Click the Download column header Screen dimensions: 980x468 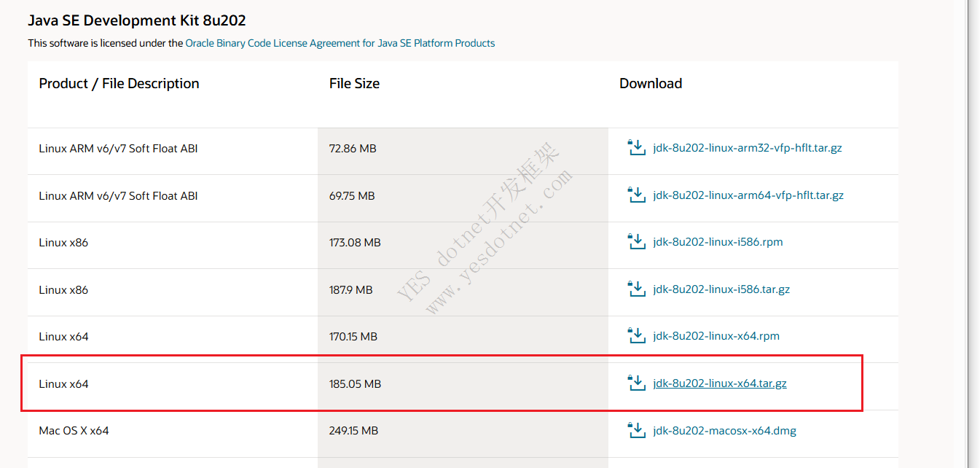click(651, 84)
